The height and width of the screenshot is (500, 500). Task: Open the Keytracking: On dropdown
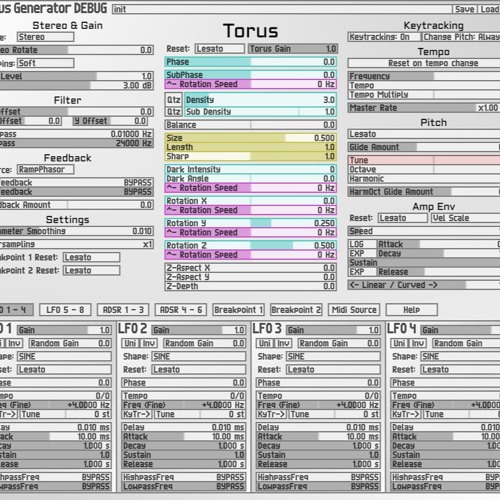click(383, 37)
